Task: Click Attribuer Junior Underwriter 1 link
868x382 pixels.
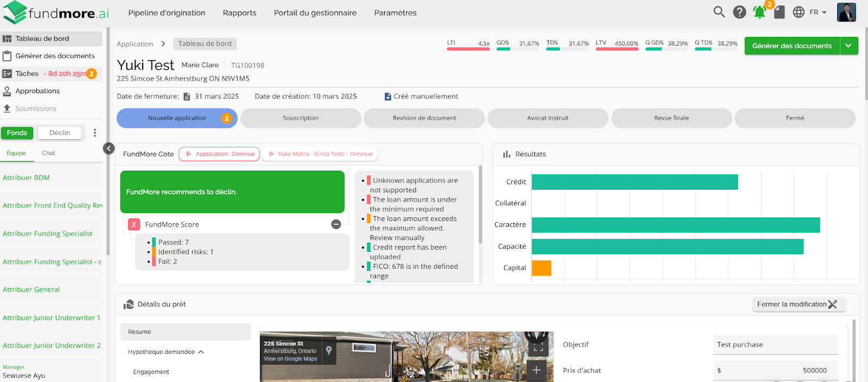Action: pyautogui.click(x=52, y=318)
